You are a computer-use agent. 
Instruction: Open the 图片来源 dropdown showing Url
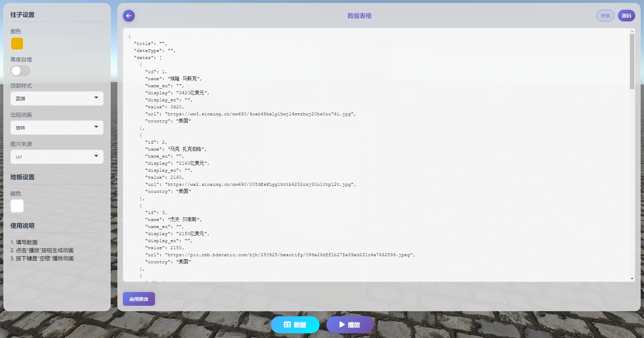point(57,157)
